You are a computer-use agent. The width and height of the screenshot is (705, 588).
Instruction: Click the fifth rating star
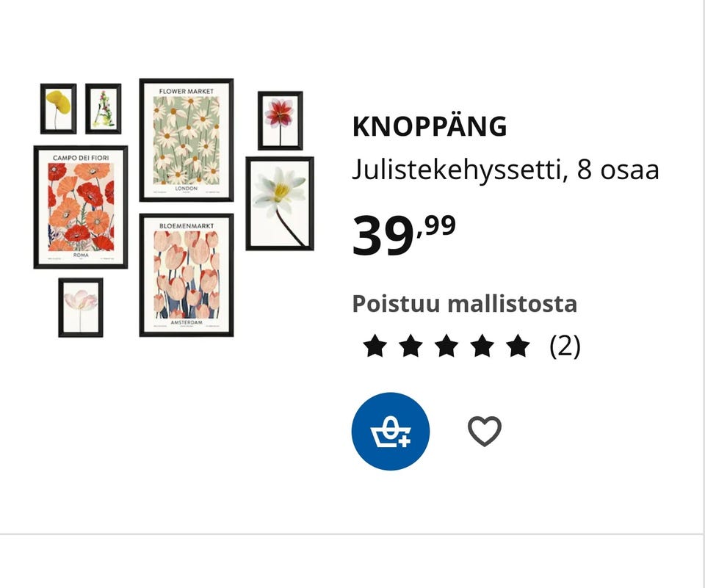click(518, 345)
